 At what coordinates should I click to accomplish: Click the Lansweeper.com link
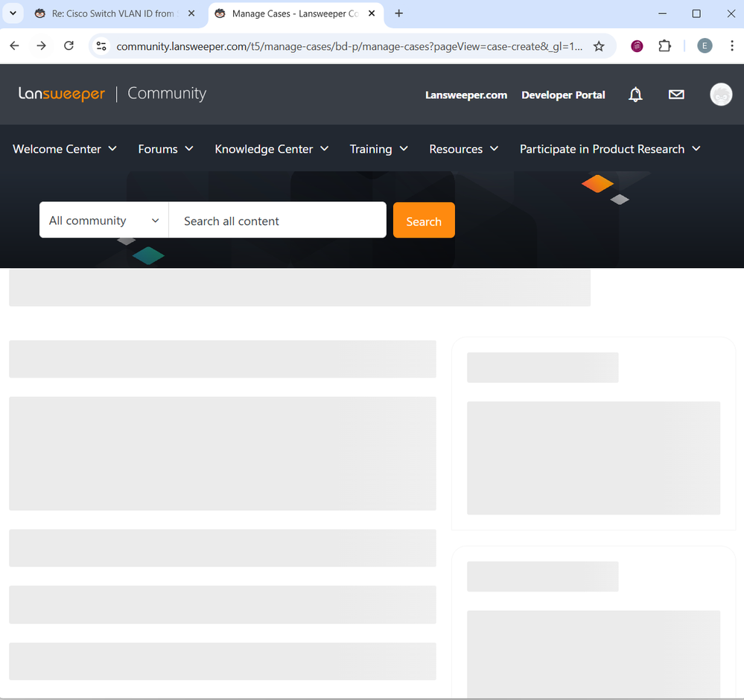point(466,95)
